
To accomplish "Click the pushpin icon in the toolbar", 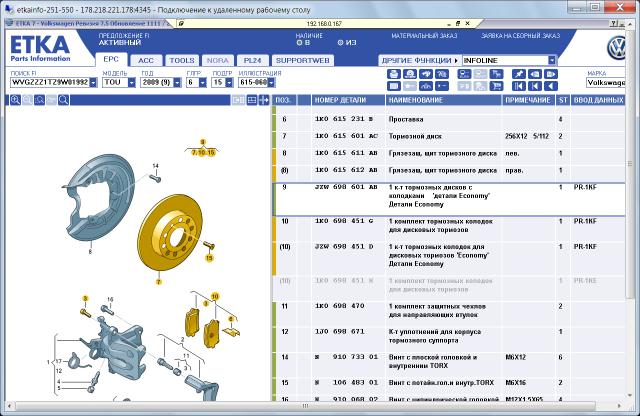I will tap(519, 74).
